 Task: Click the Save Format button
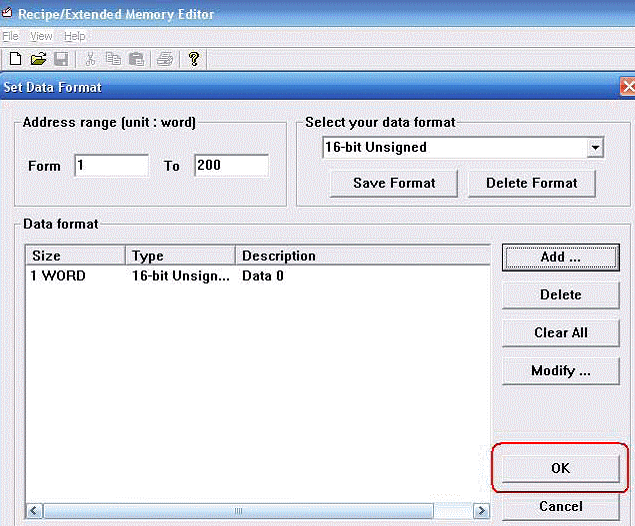click(x=394, y=183)
